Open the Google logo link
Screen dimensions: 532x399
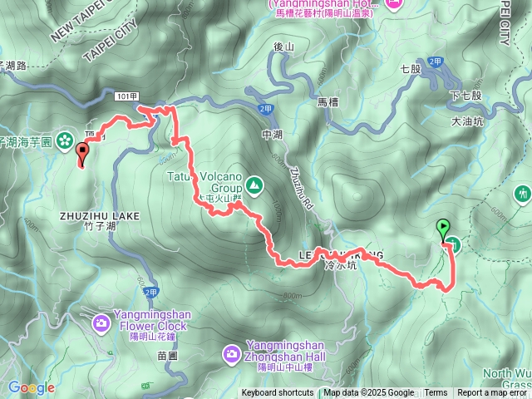pyautogui.click(x=32, y=387)
